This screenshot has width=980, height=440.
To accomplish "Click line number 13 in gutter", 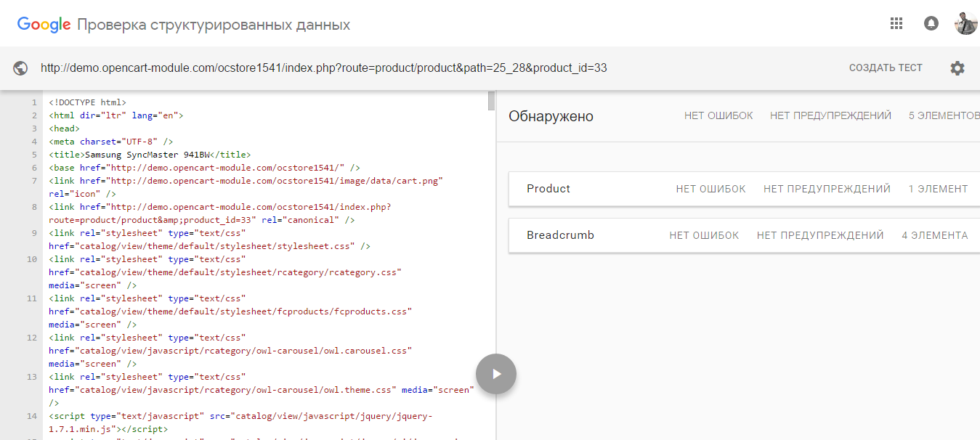I will pyautogui.click(x=32, y=377).
